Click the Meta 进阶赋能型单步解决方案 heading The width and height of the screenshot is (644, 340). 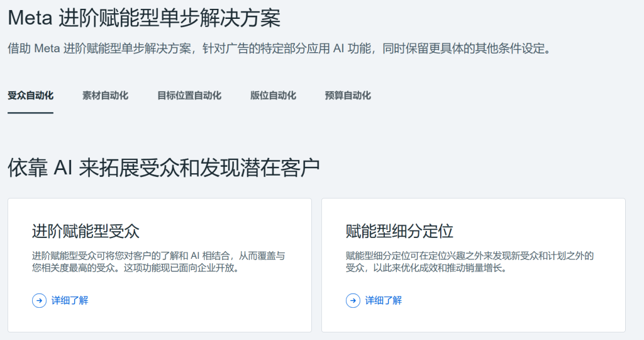point(144,18)
